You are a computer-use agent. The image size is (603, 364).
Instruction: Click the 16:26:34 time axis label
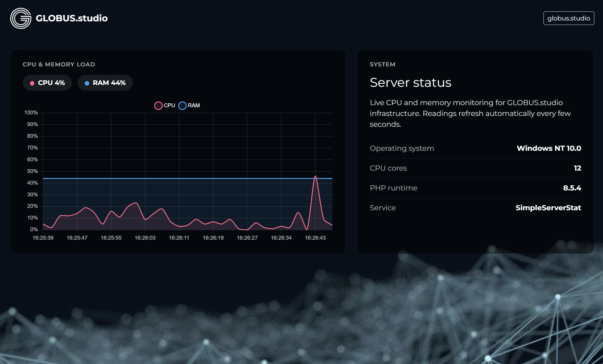(x=281, y=238)
